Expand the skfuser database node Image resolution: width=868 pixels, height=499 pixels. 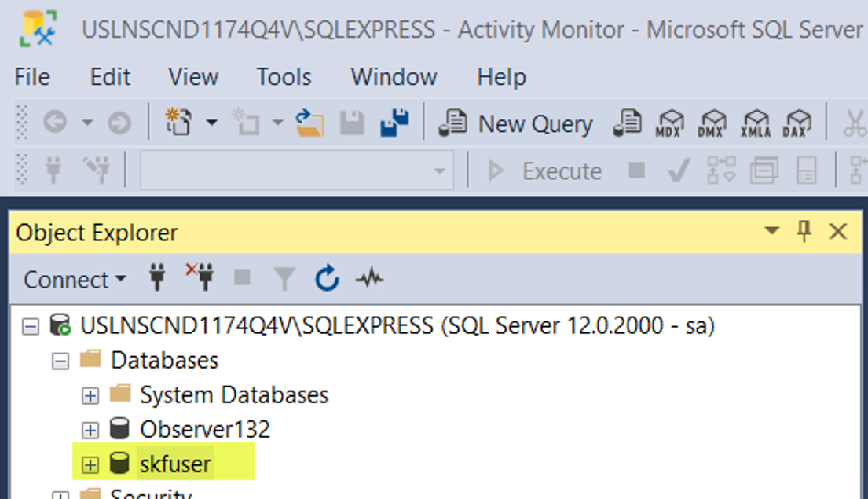click(x=90, y=464)
